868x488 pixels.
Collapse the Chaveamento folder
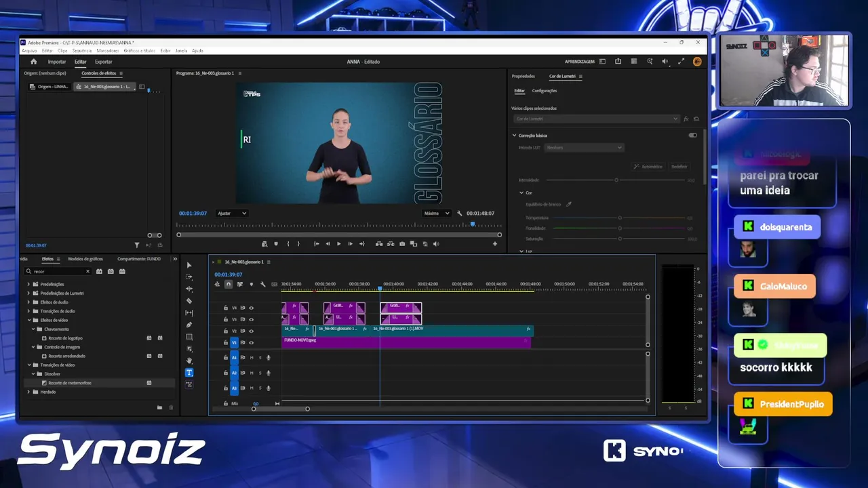tap(33, 329)
